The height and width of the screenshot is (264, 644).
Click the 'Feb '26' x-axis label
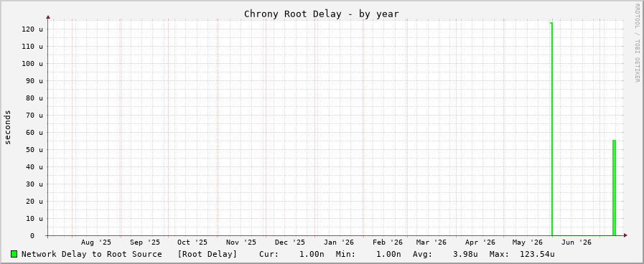tap(388, 242)
